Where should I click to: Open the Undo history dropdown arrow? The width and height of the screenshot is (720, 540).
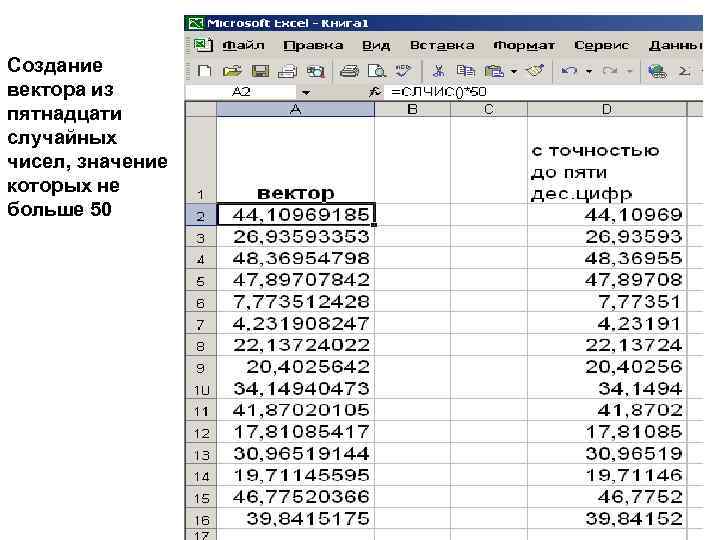(x=589, y=72)
